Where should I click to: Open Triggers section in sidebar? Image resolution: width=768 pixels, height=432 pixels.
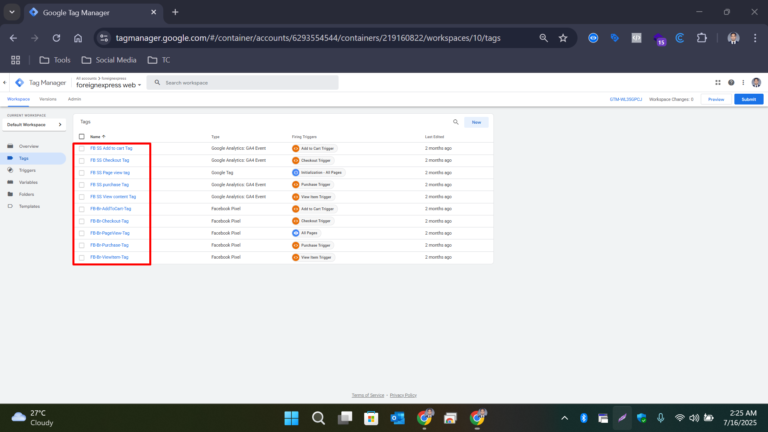pyautogui.click(x=27, y=170)
